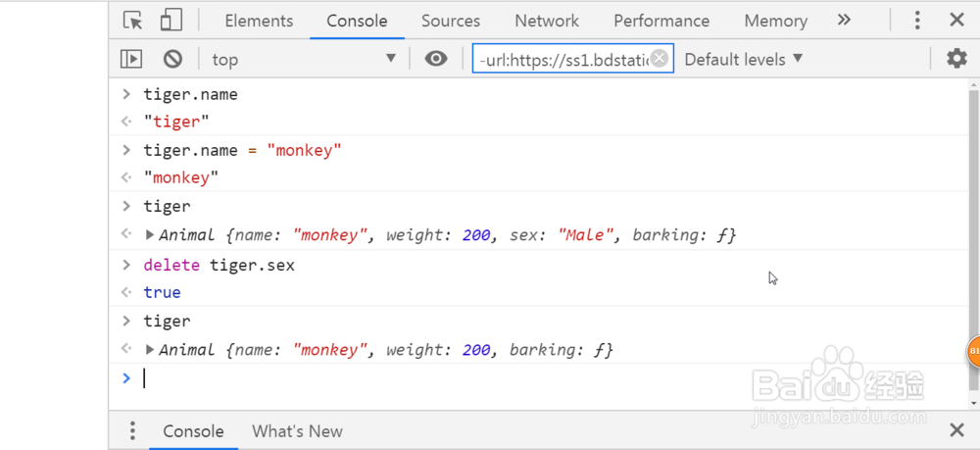Activate the inspect element picker icon
980x450 pixels.
click(133, 21)
